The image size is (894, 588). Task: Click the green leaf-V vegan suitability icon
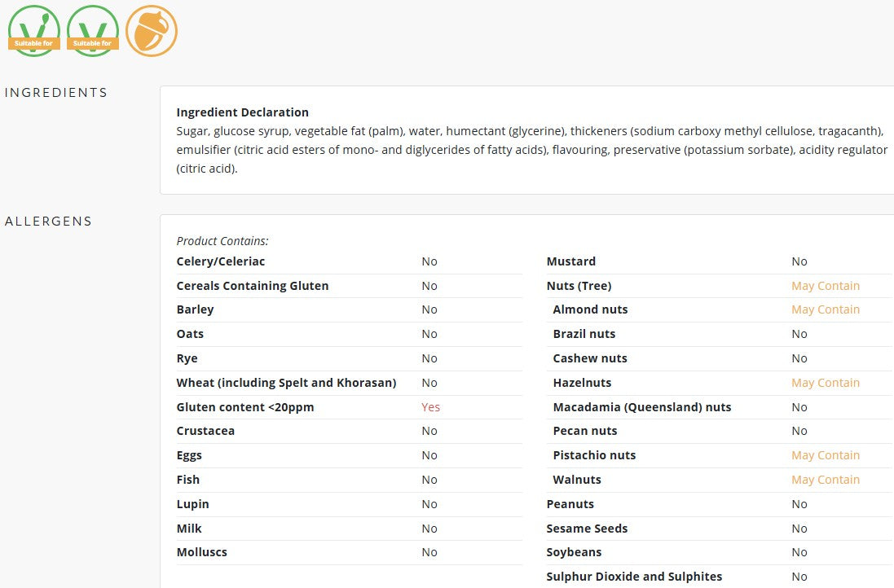point(34,31)
